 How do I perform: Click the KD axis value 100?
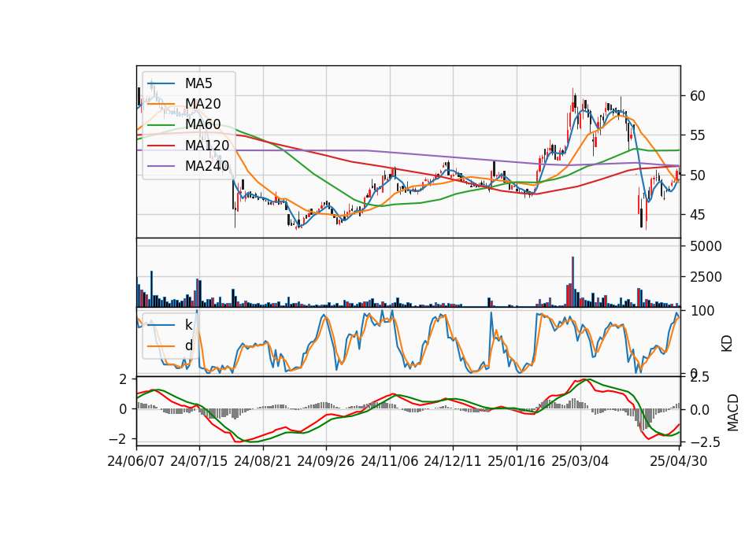(x=702, y=312)
